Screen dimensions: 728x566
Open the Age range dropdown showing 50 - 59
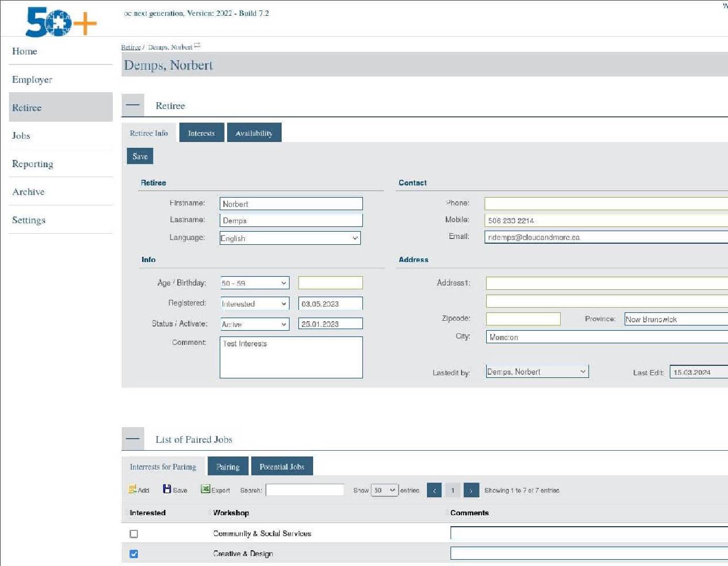[254, 283]
